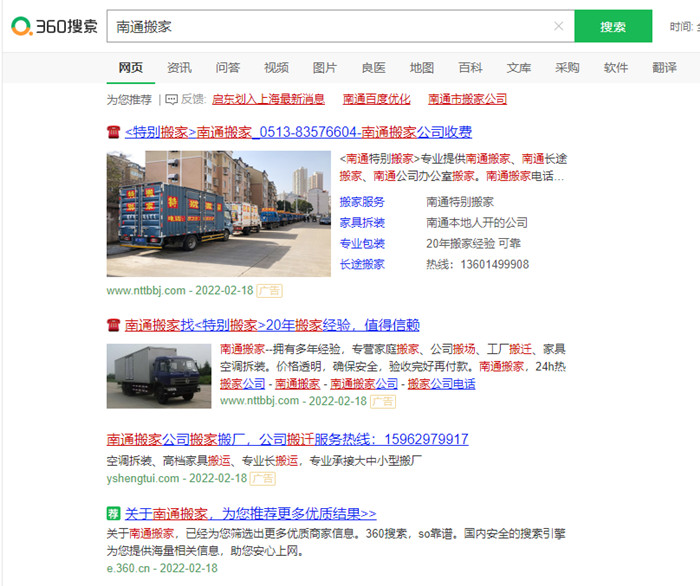Clear the search box with the X icon
Screen dimensions: 700x586
click(558, 26)
